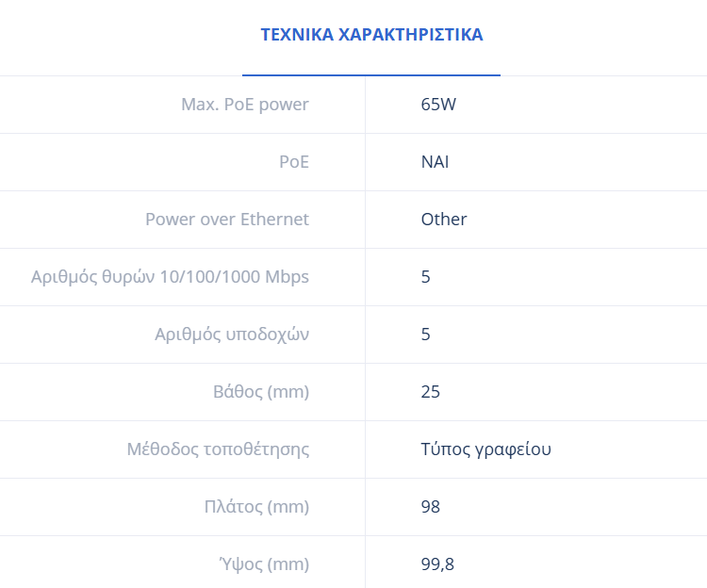Click the 'Power over Ethernet' label

[227, 220]
